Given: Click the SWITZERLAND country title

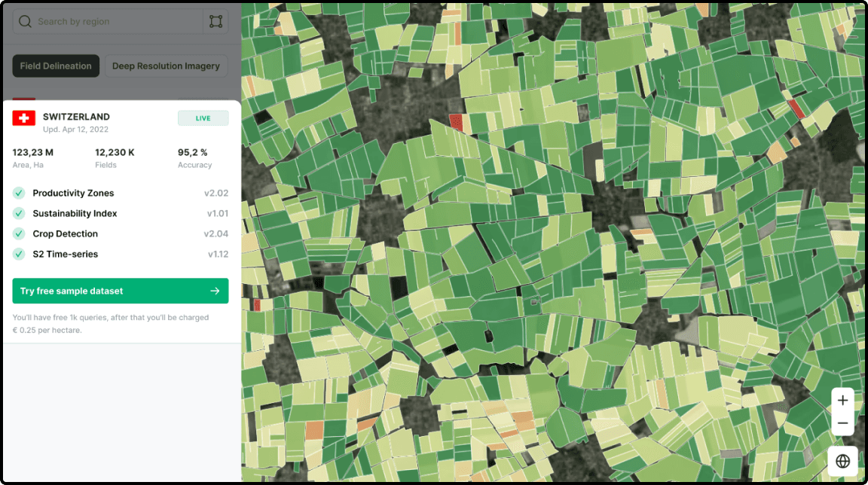Looking at the screenshot, I should (76, 117).
